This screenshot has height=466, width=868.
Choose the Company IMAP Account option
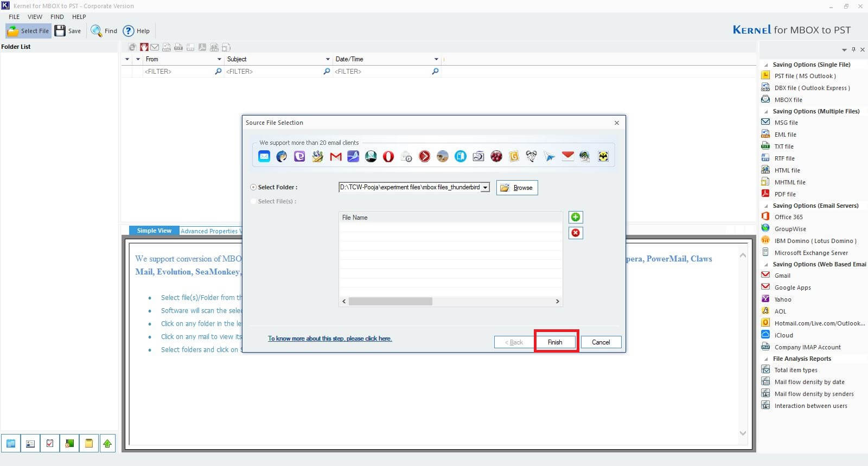801,347
